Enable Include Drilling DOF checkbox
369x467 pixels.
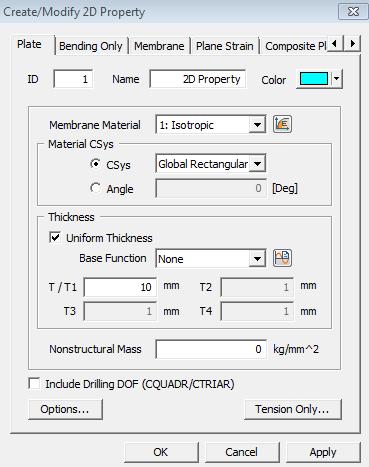click(34, 383)
